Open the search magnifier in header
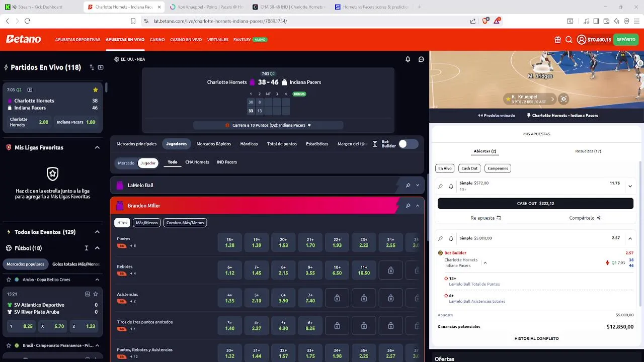644x362 pixels. pos(569,40)
